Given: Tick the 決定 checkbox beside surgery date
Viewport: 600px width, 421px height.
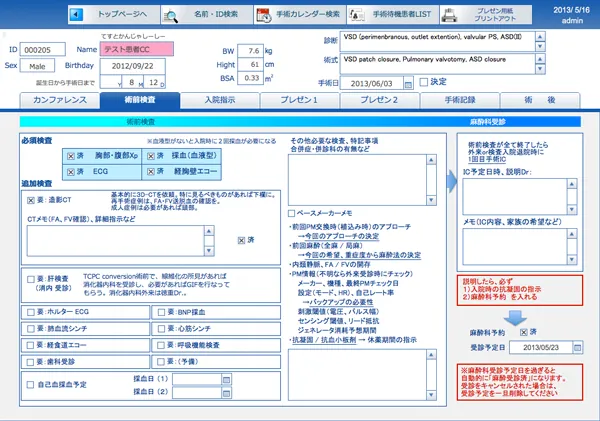Looking at the screenshot, I should 424,82.
